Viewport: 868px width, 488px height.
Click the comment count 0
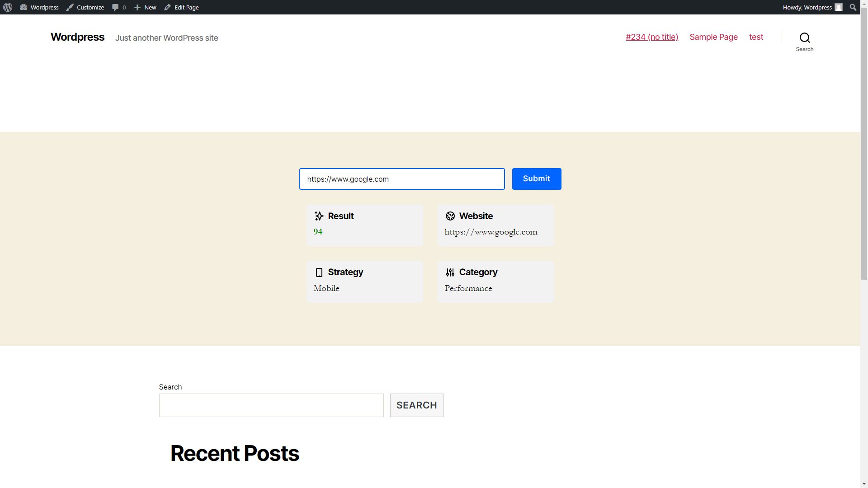pos(124,7)
